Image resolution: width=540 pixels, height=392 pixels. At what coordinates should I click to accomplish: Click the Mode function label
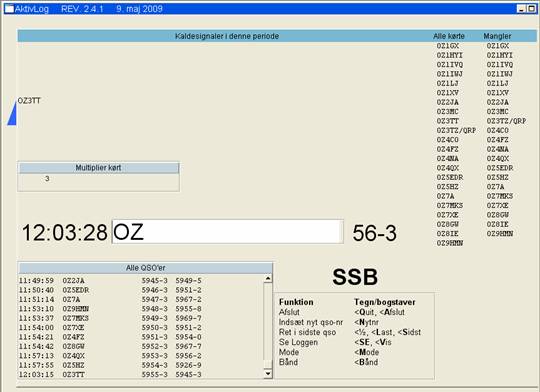(289, 352)
